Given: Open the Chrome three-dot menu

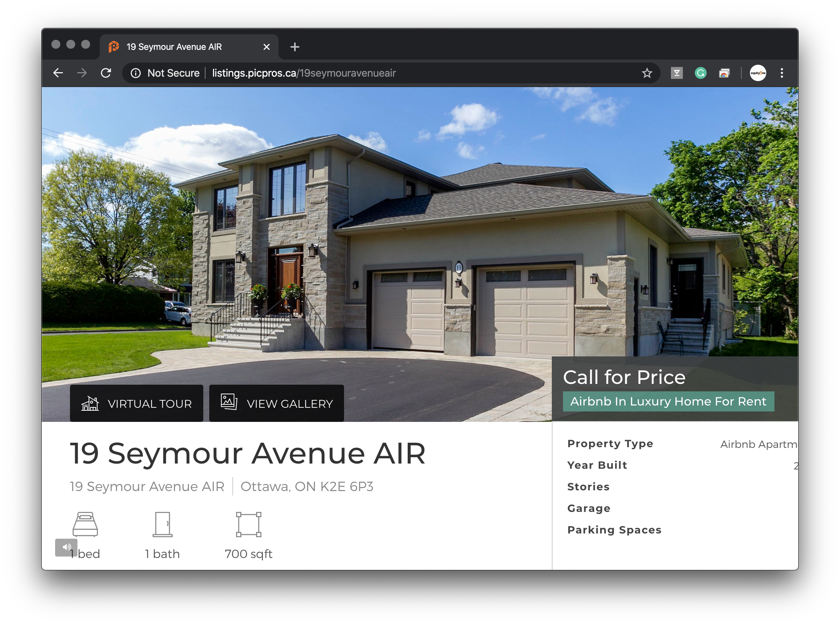Looking at the screenshot, I should 782,73.
